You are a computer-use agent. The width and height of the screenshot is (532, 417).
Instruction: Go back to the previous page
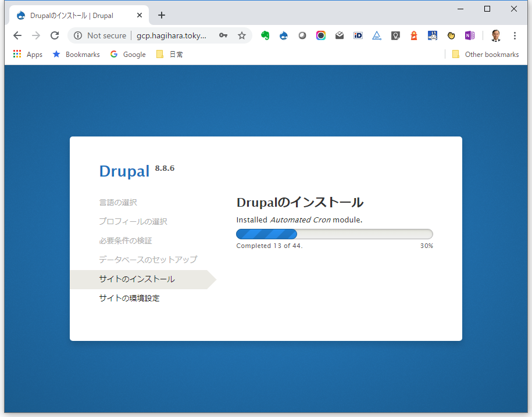(17, 35)
